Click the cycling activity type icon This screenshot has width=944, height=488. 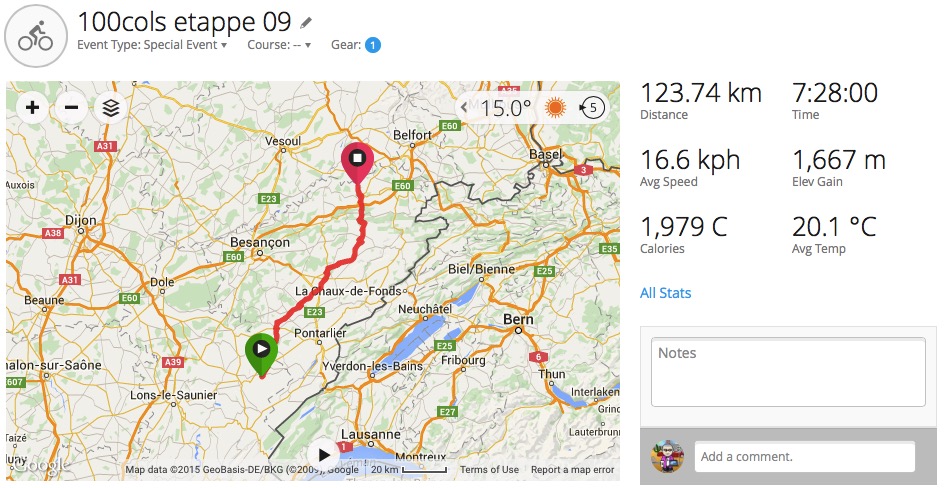pyautogui.click(x=36, y=36)
